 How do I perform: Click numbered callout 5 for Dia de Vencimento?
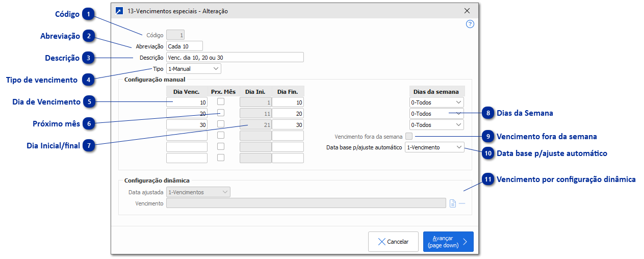coord(89,102)
